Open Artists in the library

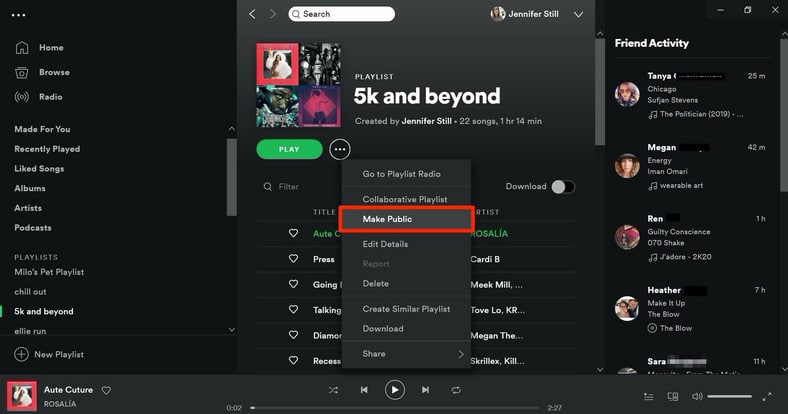(28, 208)
